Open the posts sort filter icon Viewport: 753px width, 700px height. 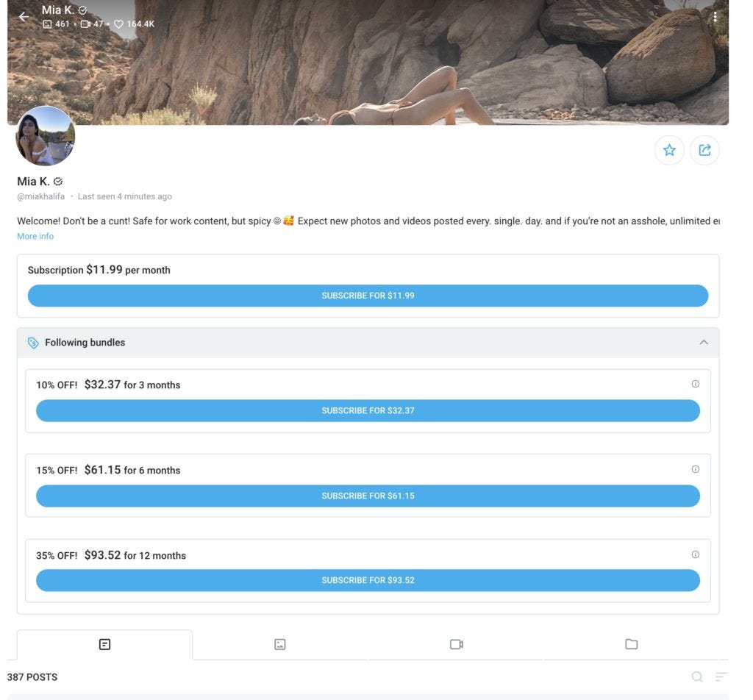(721, 677)
